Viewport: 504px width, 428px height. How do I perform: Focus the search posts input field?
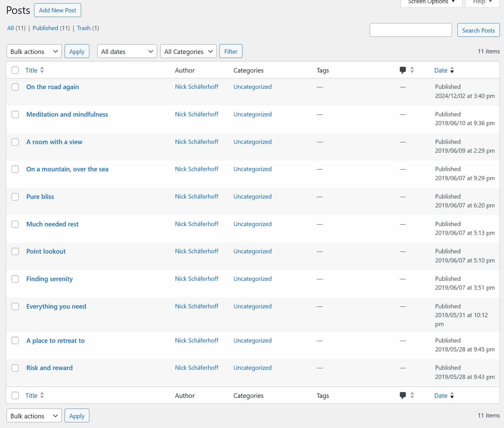click(411, 30)
